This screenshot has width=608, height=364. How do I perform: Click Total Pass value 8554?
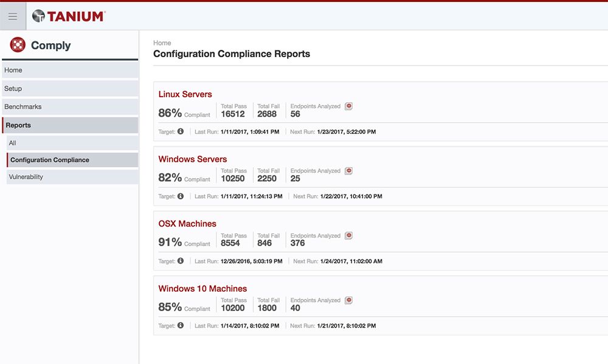coord(230,243)
